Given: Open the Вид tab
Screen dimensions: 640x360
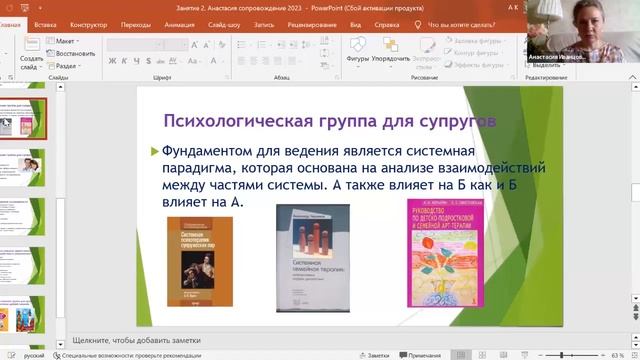Looking at the screenshot, I should 355,25.
